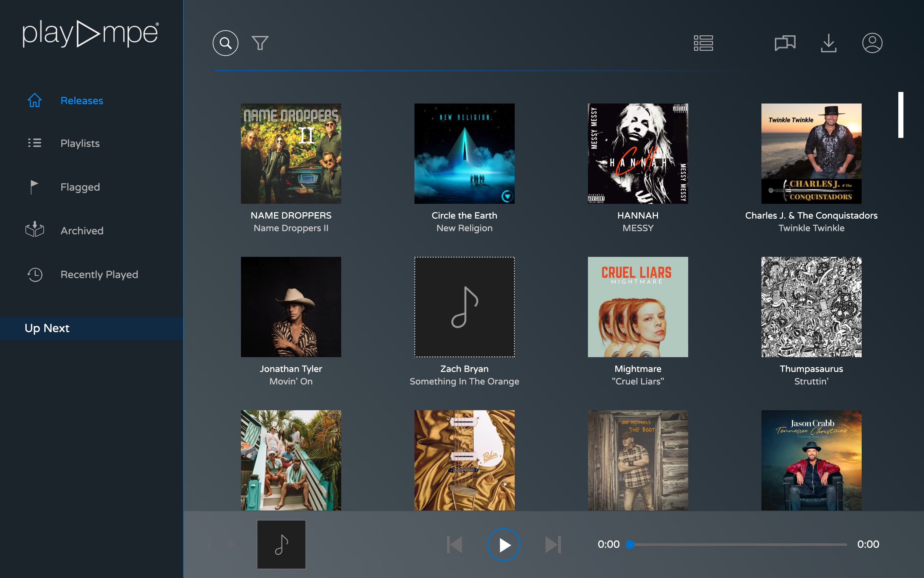Image resolution: width=924 pixels, height=578 pixels.
Task: Click the playback progress slider handle
Action: pos(630,544)
